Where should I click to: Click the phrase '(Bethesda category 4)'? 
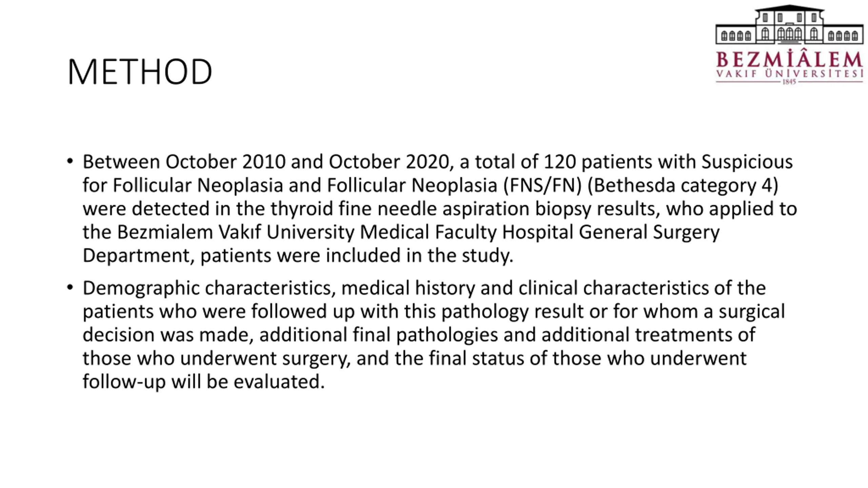tap(683, 185)
